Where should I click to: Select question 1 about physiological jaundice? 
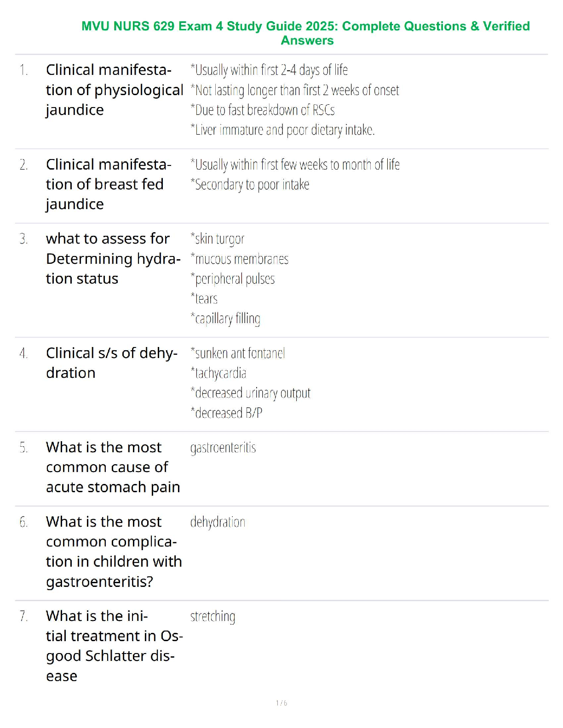click(115, 90)
